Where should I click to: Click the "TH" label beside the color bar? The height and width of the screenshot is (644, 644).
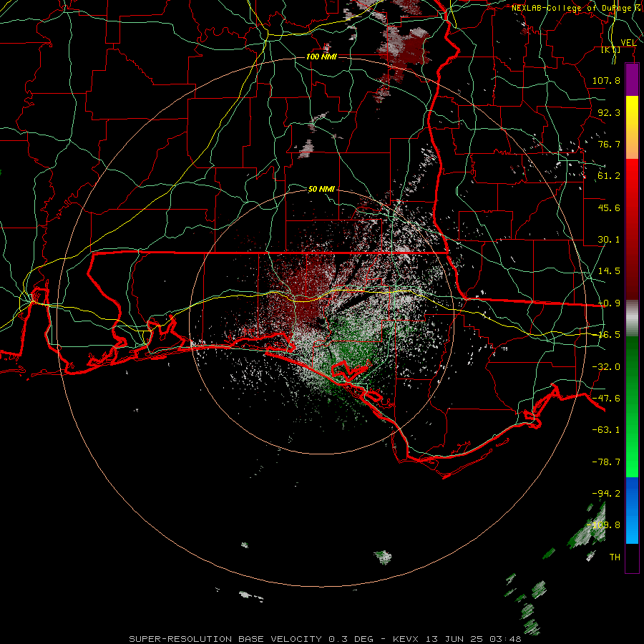pyautogui.click(x=615, y=557)
